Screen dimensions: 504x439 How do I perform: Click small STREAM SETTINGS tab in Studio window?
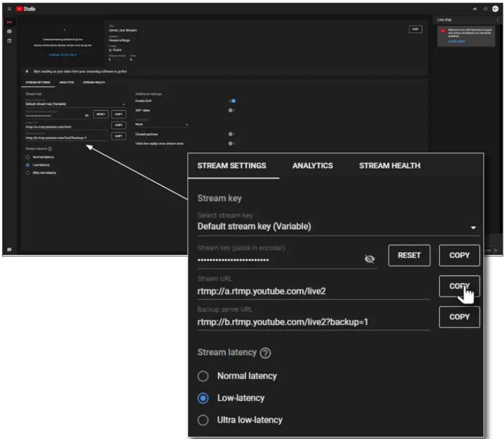pyautogui.click(x=38, y=83)
